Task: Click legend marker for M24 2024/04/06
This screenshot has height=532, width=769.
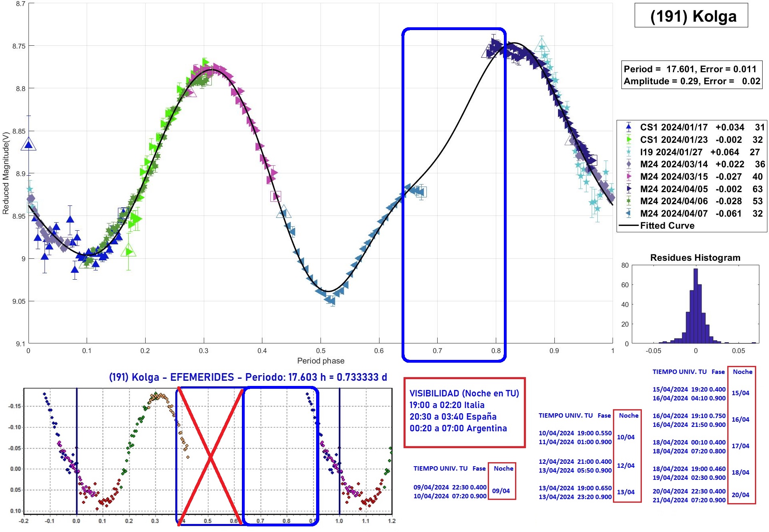Action: 629,201
